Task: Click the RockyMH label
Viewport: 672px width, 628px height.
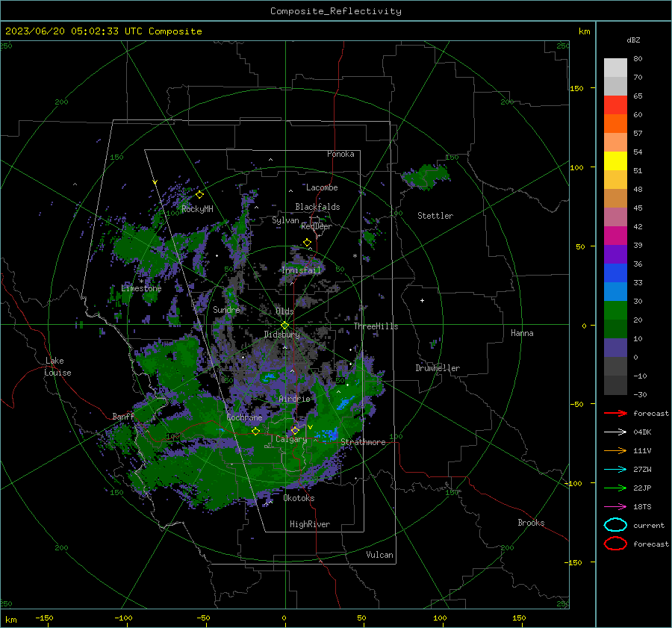Action: point(197,209)
